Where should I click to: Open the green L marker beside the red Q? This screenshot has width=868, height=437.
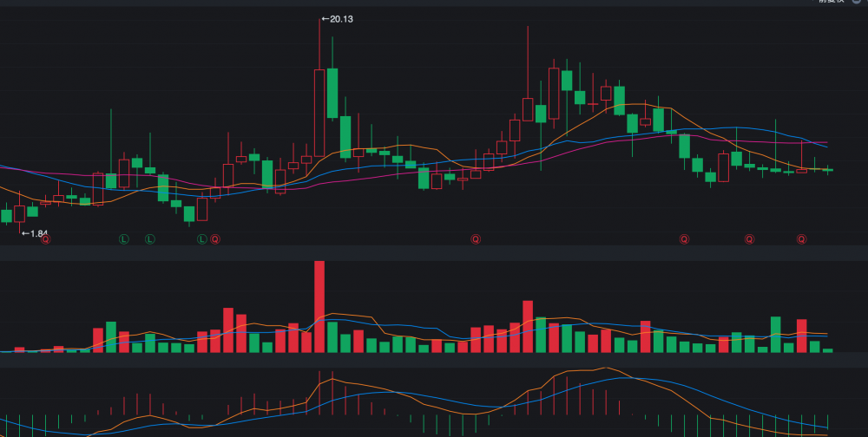tap(202, 238)
